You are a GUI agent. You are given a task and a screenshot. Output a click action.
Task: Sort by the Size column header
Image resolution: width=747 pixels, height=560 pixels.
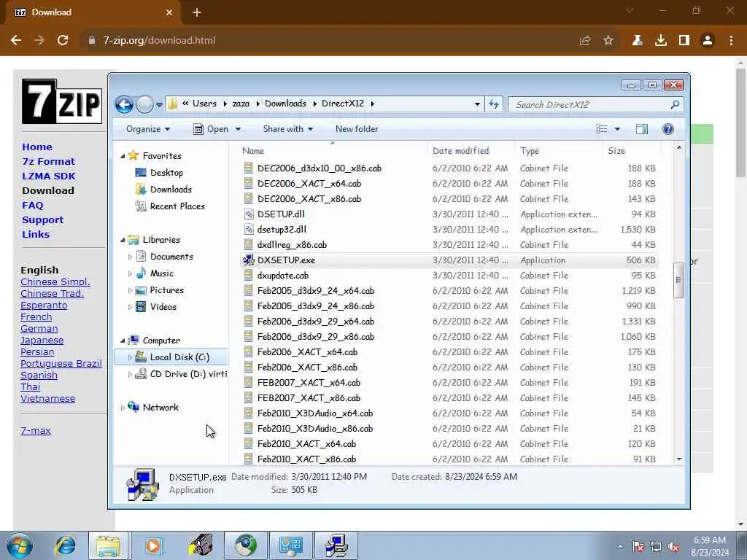616,151
